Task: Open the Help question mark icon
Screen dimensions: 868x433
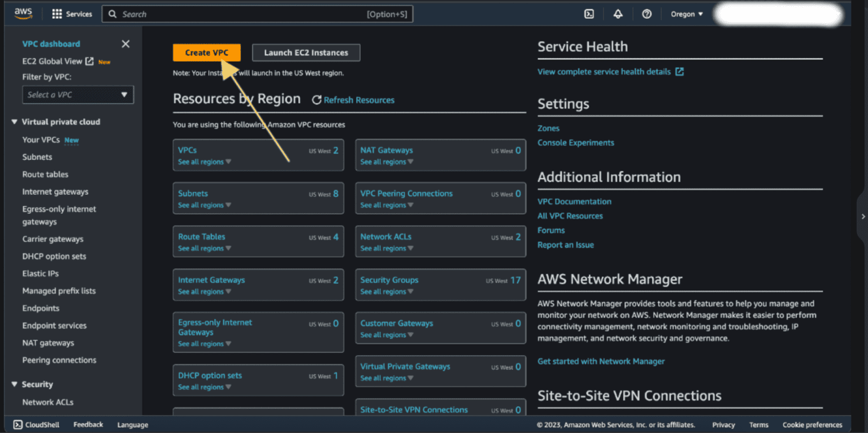Action: (646, 14)
